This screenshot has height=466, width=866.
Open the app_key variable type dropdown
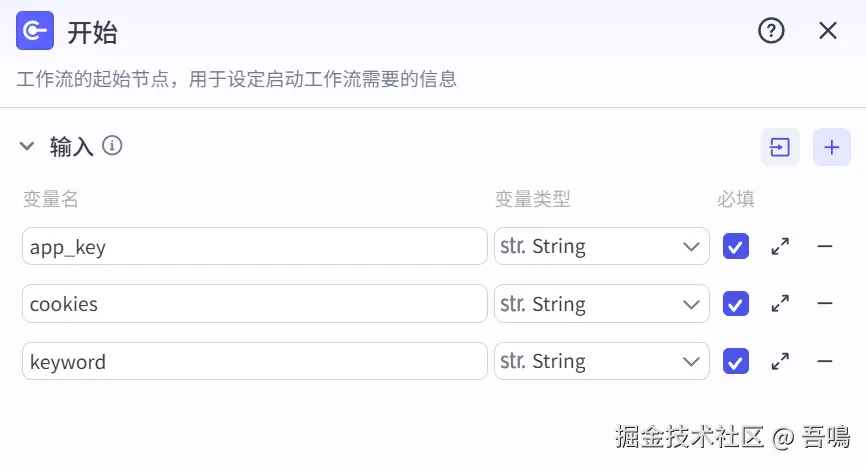[x=601, y=246]
